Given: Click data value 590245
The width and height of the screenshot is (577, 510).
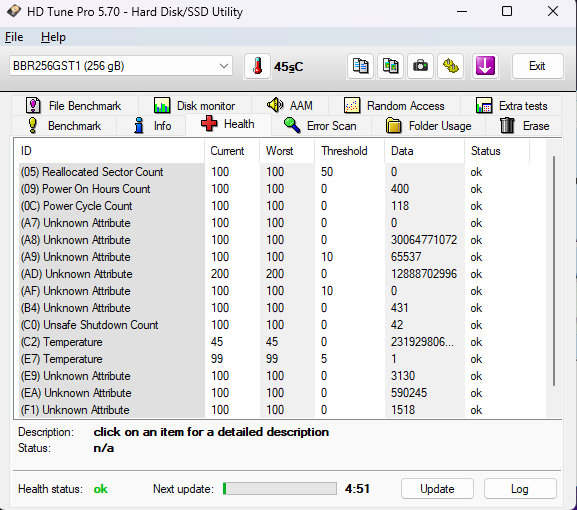Looking at the screenshot, I should pos(408,393).
